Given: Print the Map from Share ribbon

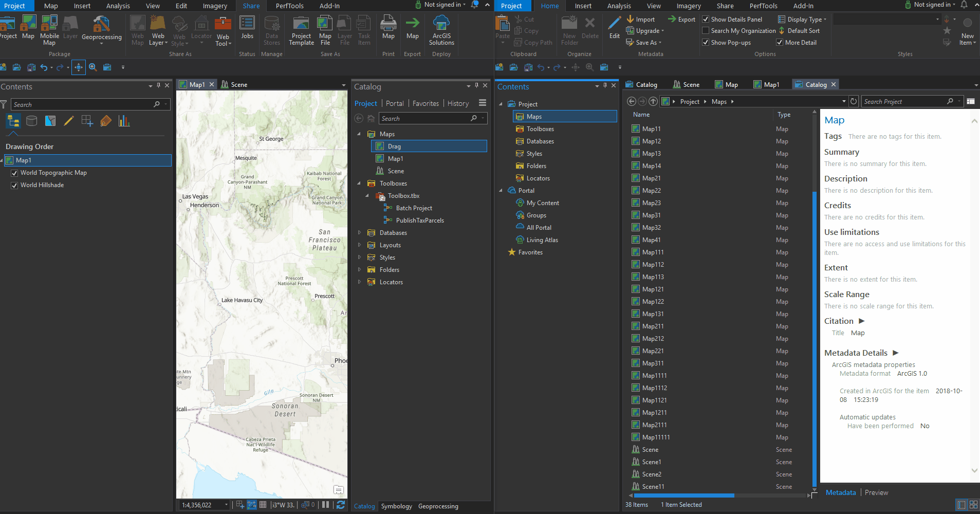Looking at the screenshot, I should (389, 27).
